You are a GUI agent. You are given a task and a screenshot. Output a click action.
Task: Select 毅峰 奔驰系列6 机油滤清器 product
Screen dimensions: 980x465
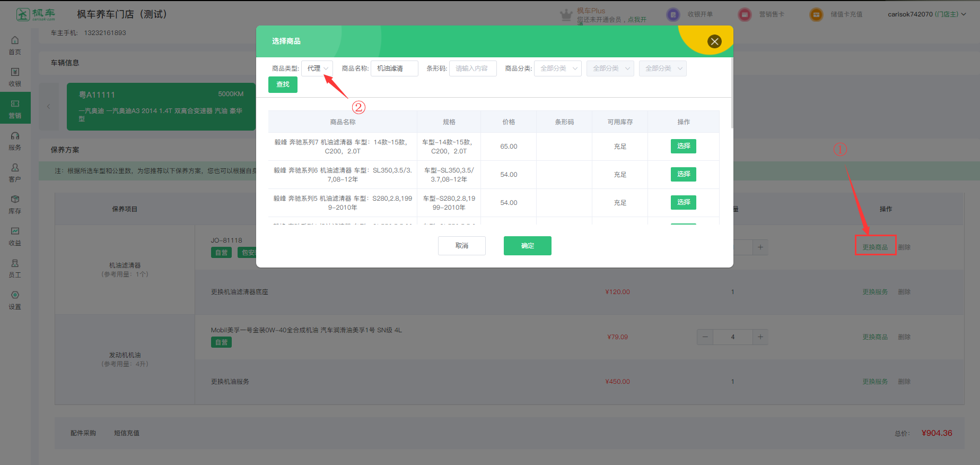[x=684, y=174]
